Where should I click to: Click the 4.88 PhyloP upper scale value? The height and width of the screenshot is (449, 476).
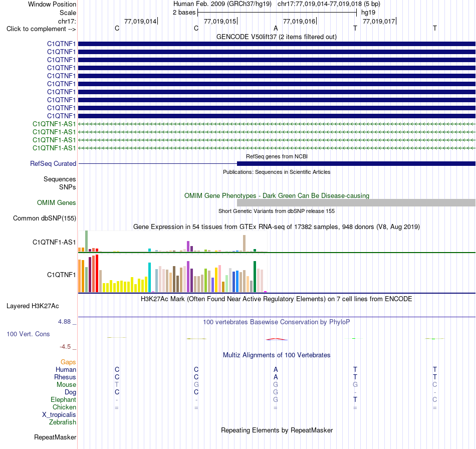(64, 322)
